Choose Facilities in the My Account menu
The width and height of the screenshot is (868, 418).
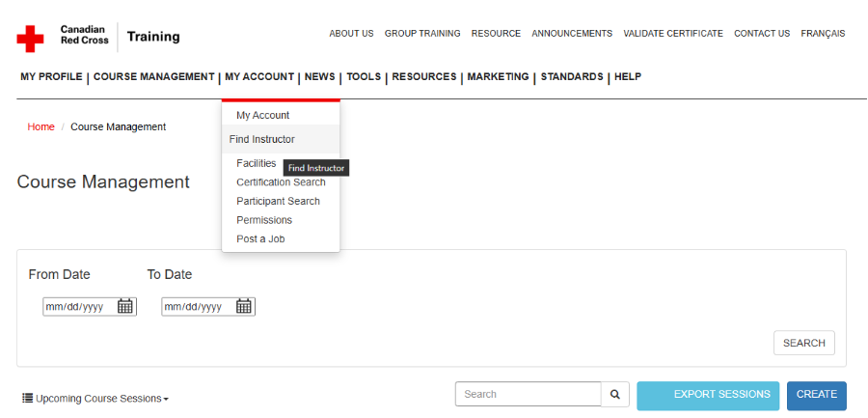256,163
